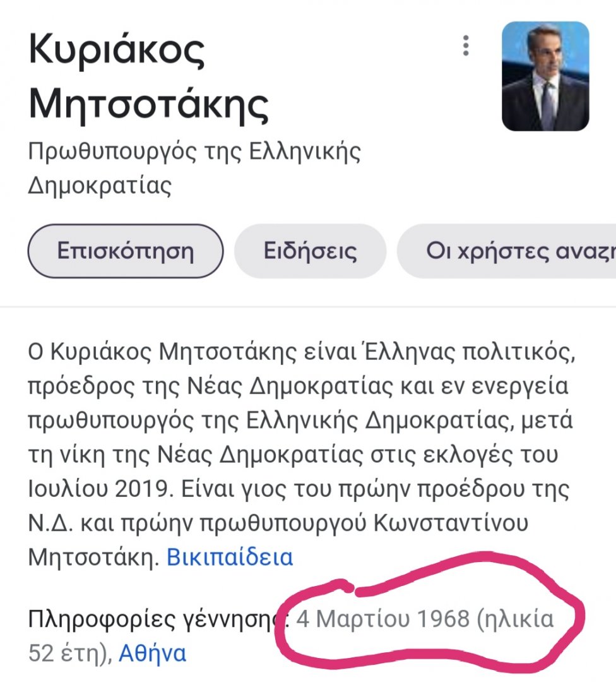The width and height of the screenshot is (616, 682).
Task: Click the name Κωνσταντίνου in the description
Action: point(466,523)
